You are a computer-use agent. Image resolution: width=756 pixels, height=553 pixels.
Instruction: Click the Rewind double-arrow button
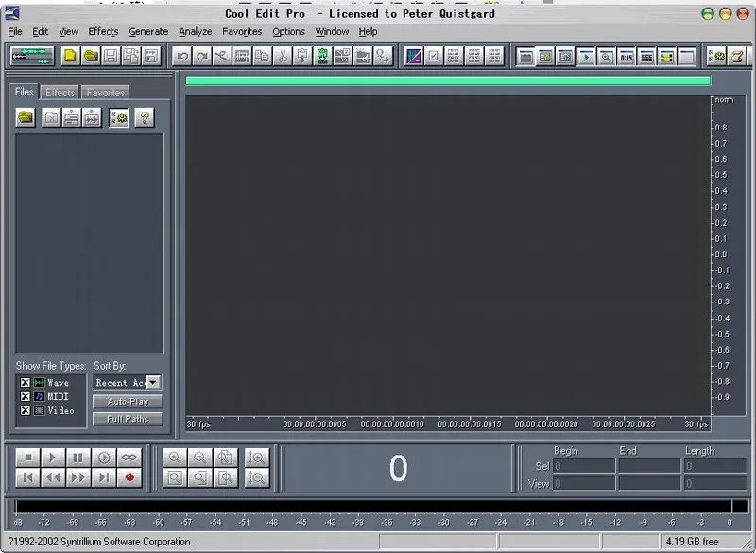click(53, 477)
